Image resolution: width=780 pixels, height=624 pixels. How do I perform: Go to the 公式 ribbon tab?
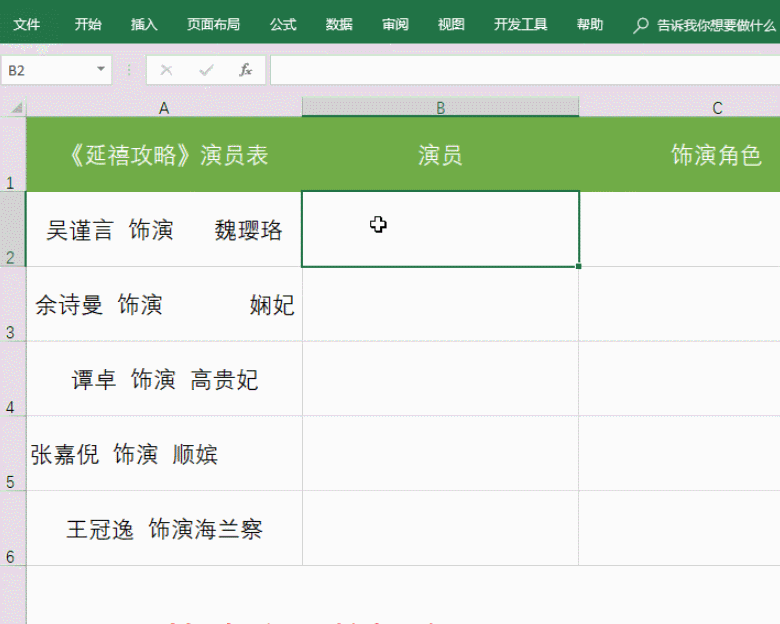point(284,24)
